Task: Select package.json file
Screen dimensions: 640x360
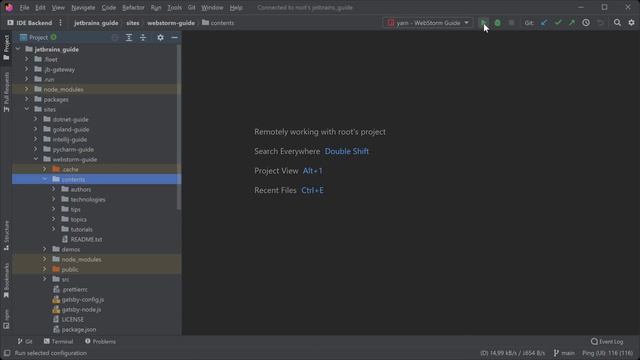Action: click(79, 329)
